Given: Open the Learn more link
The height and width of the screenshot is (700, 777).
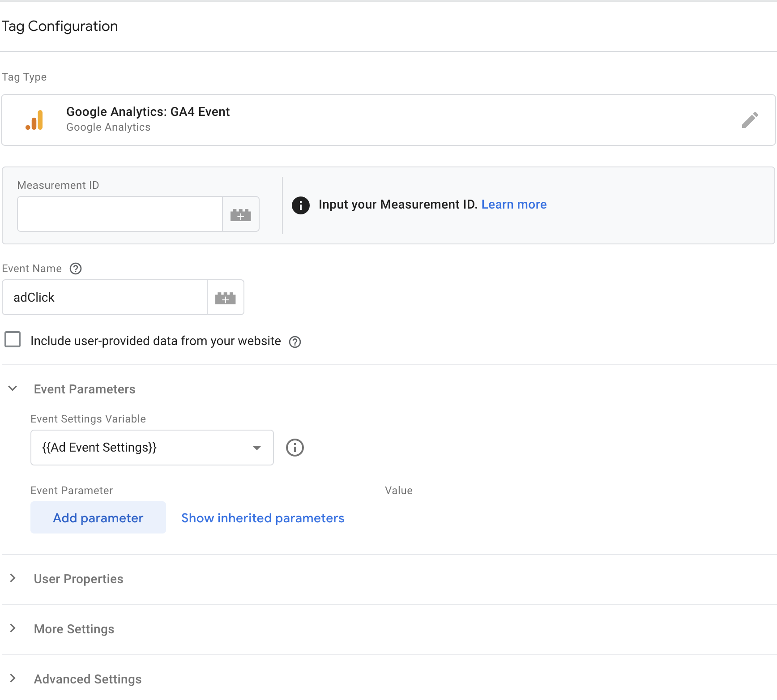Looking at the screenshot, I should coord(514,204).
